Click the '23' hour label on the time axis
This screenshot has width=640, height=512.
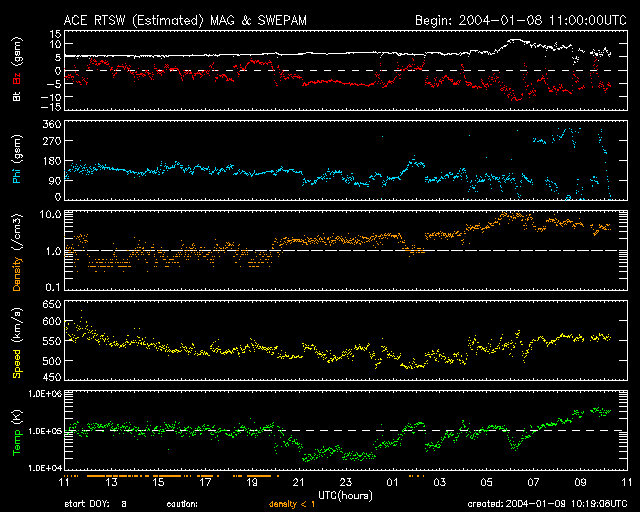click(x=346, y=483)
